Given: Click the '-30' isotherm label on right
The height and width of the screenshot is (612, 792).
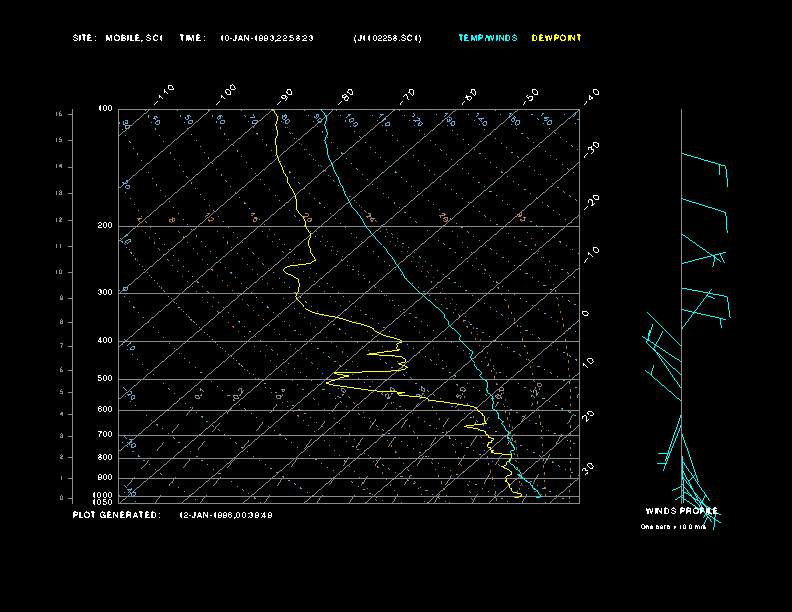Looking at the screenshot, I should (591, 149).
